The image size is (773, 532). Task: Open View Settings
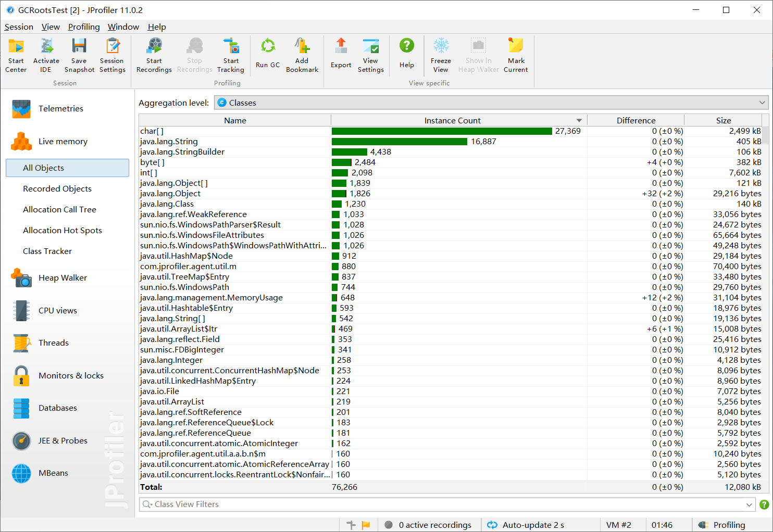(371, 55)
